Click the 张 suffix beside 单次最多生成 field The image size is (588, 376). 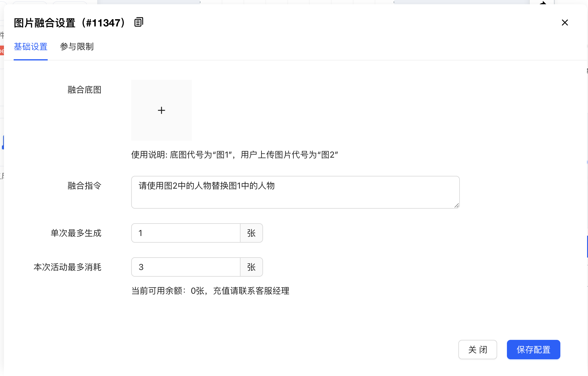[251, 233]
